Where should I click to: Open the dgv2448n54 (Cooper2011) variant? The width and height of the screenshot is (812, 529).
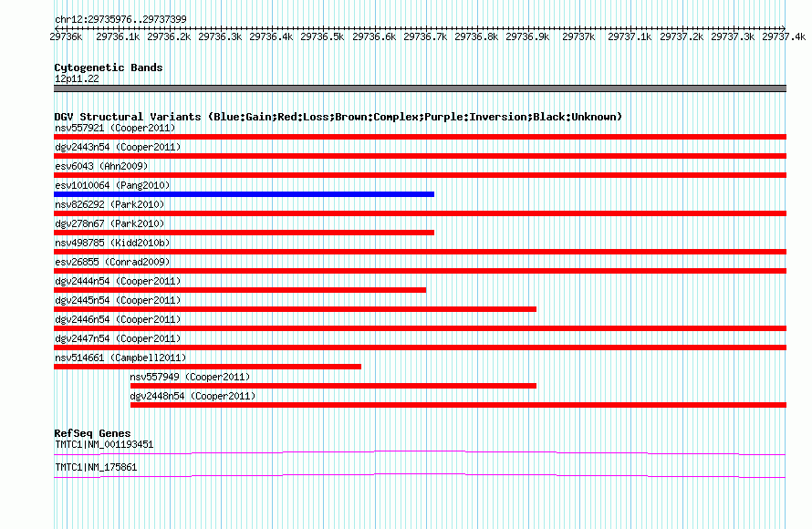click(x=193, y=396)
